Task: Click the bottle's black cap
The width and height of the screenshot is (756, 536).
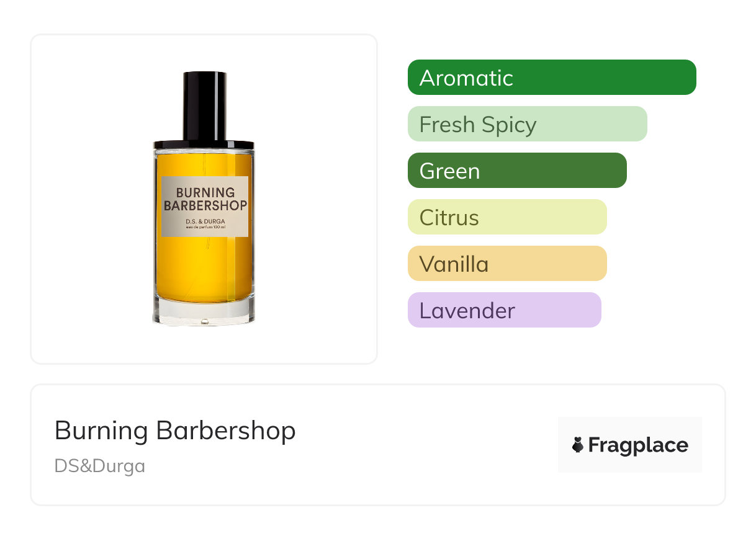Action: [x=204, y=106]
